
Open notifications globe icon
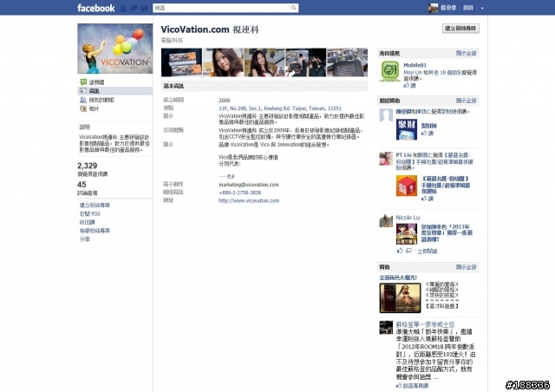144,8
